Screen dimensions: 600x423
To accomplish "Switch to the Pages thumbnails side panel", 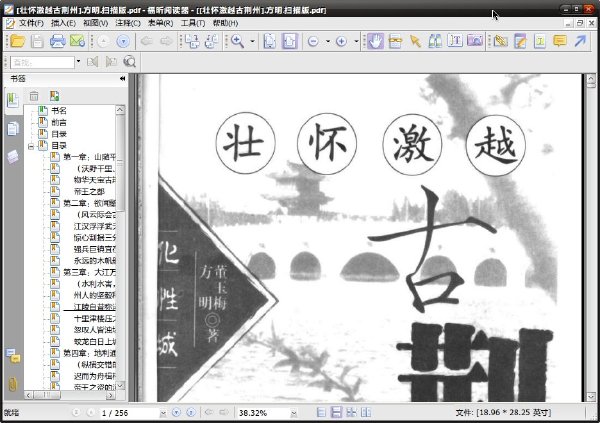I will click(x=13, y=129).
